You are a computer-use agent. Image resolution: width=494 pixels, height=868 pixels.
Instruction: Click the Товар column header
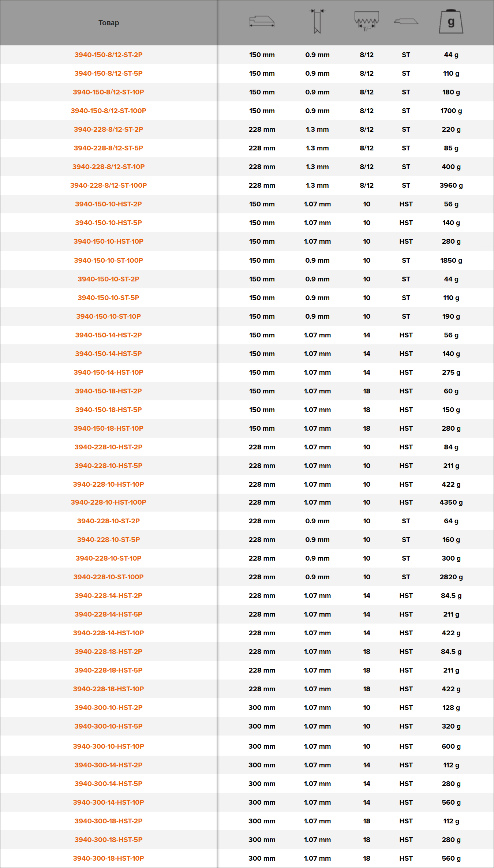pos(109,23)
